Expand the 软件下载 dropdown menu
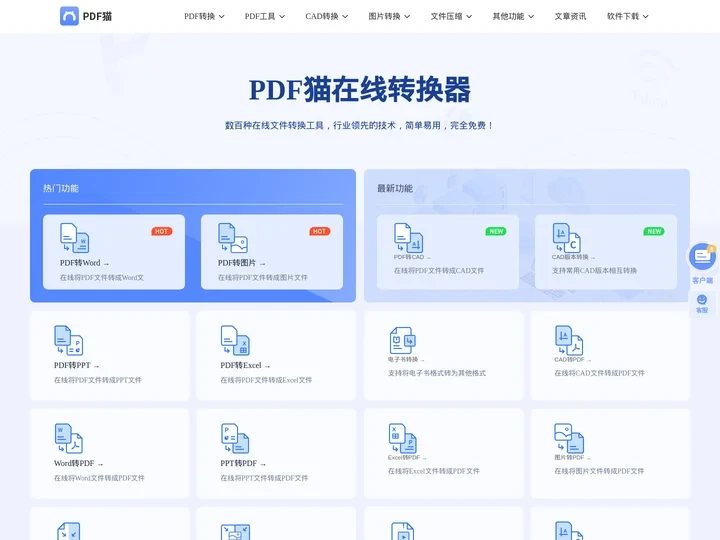 pos(628,16)
